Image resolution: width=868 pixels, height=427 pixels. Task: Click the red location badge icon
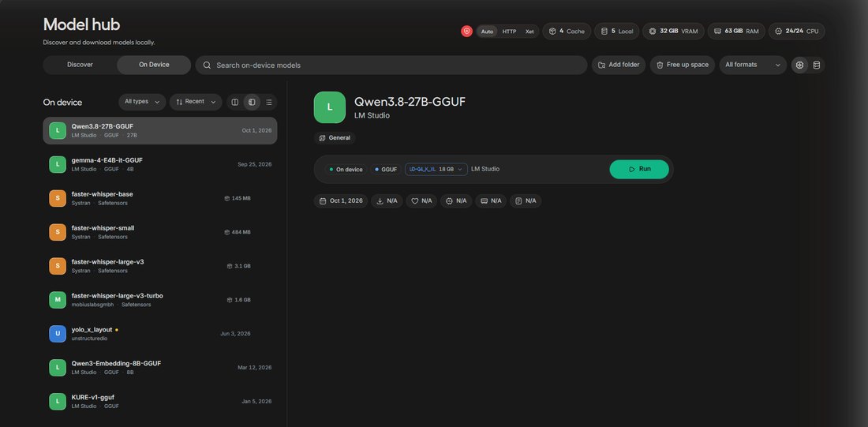click(466, 32)
